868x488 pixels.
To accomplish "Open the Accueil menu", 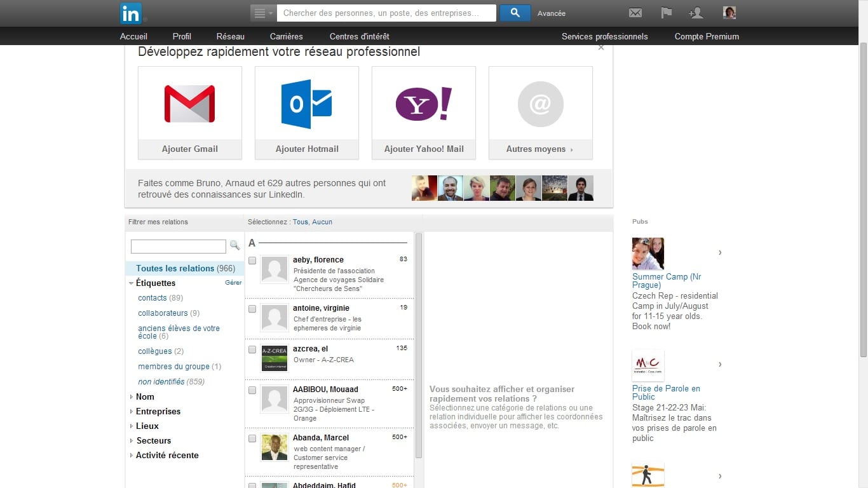I will click(133, 36).
